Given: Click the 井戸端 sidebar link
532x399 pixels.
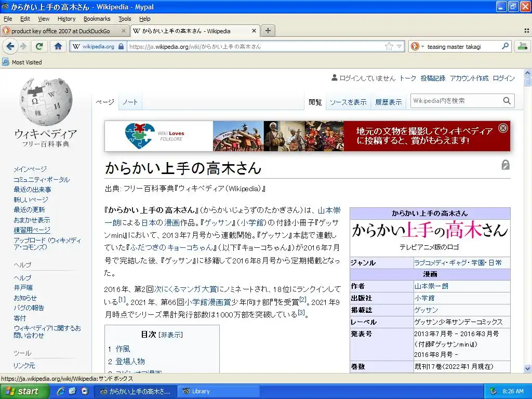Looking at the screenshot, I should (x=23, y=288).
